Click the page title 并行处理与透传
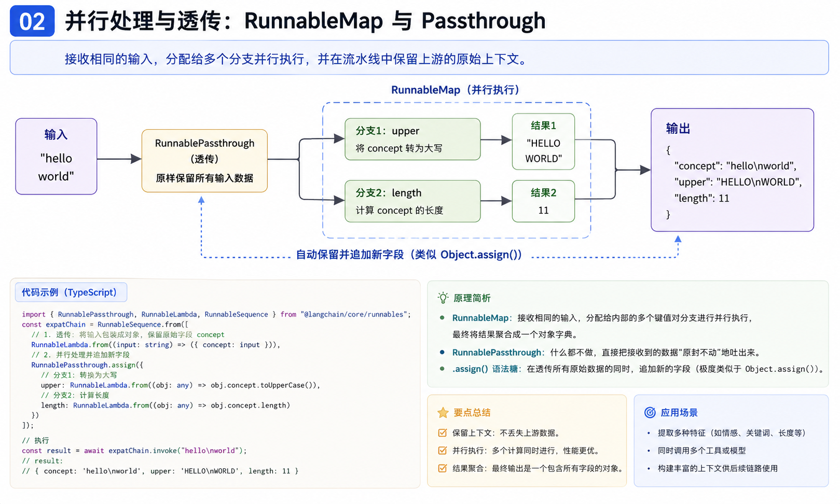This screenshot has width=840, height=504. 305,21
